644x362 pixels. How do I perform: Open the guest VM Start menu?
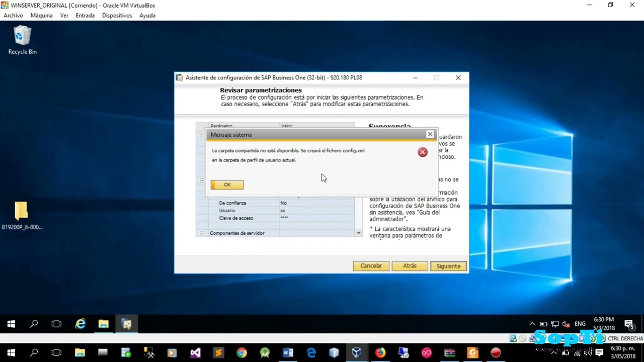(11, 324)
